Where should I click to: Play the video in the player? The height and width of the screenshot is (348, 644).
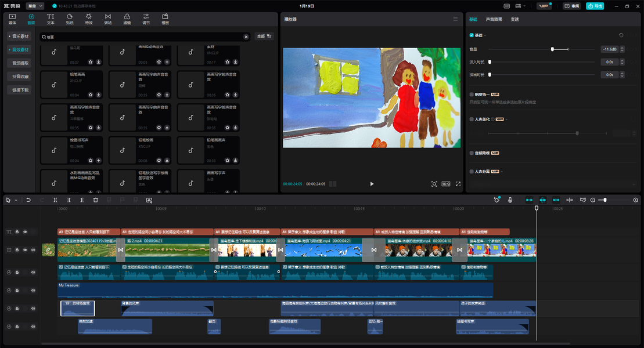pos(372,184)
